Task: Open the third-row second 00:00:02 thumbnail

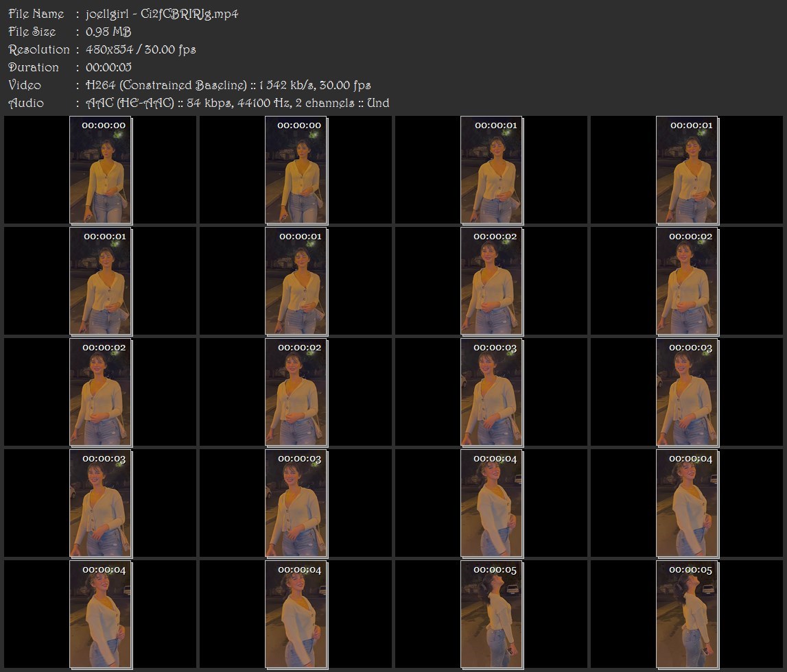Action: [x=296, y=392]
